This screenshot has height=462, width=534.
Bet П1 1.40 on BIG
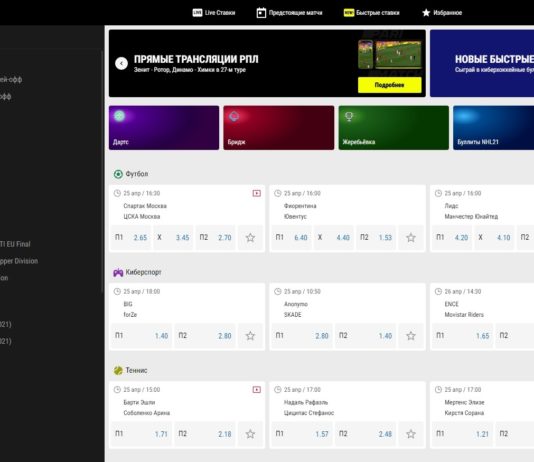tap(141, 336)
